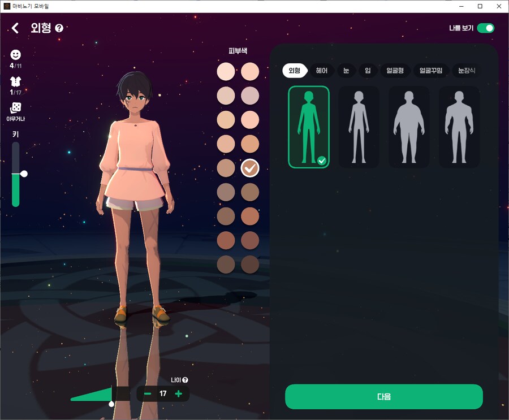Switch to the 얼굴꾸밈 tab
Viewport: 509px width, 420px height.
pyautogui.click(x=431, y=71)
